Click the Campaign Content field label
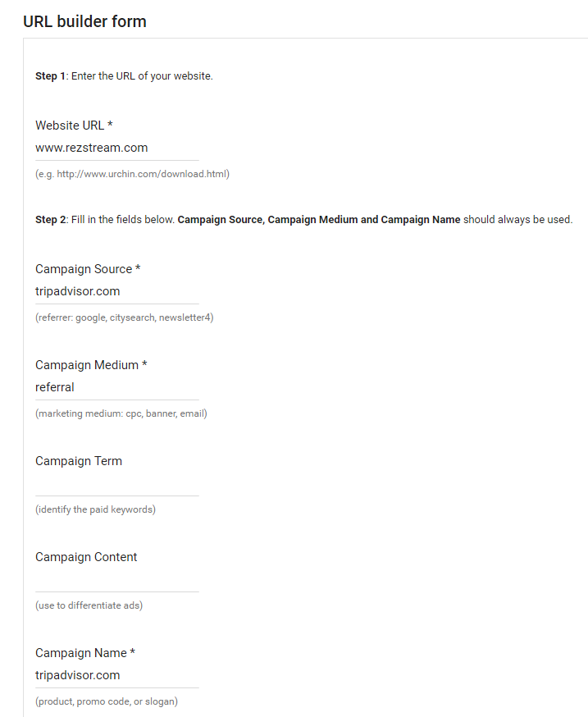This screenshot has width=588, height=717. pos(86,557)
